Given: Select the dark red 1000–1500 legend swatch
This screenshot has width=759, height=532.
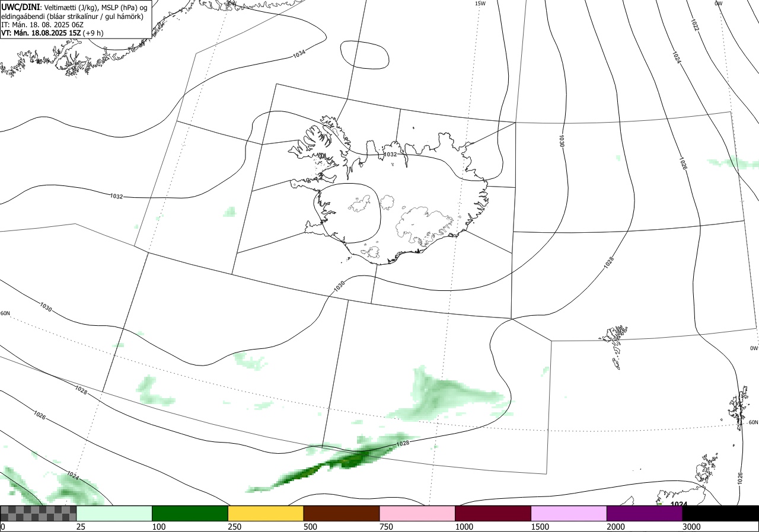Looking at the screenshot, I should click(x=493, y=513).
